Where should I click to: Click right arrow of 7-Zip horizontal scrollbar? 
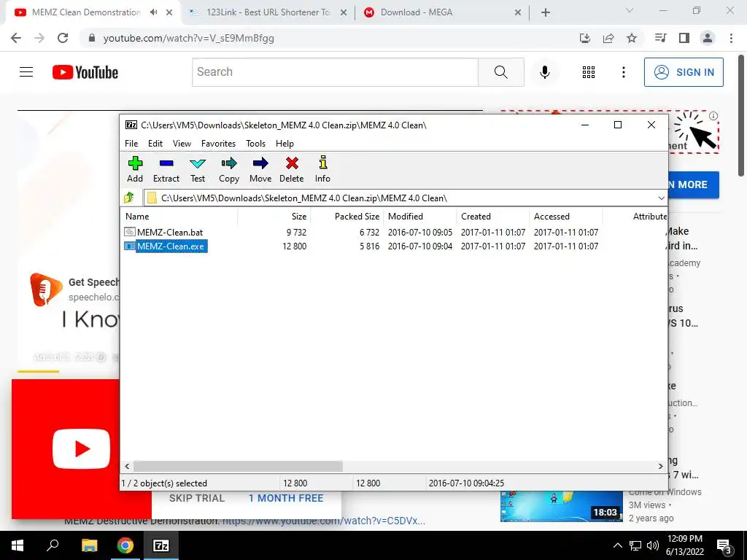660,466
